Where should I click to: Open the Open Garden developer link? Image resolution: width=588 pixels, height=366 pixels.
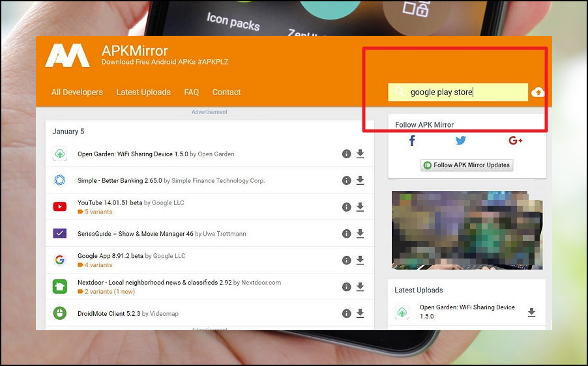point(216,154)
